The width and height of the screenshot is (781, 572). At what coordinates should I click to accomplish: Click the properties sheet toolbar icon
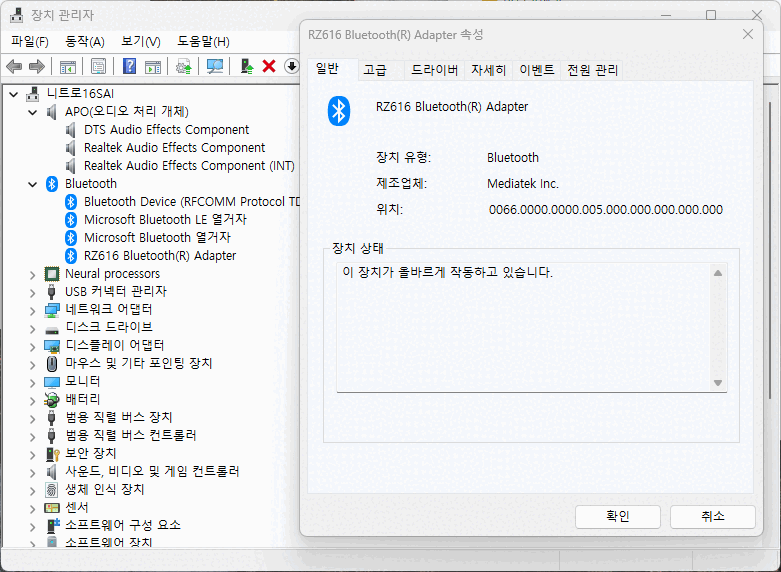tap(99, 66)
